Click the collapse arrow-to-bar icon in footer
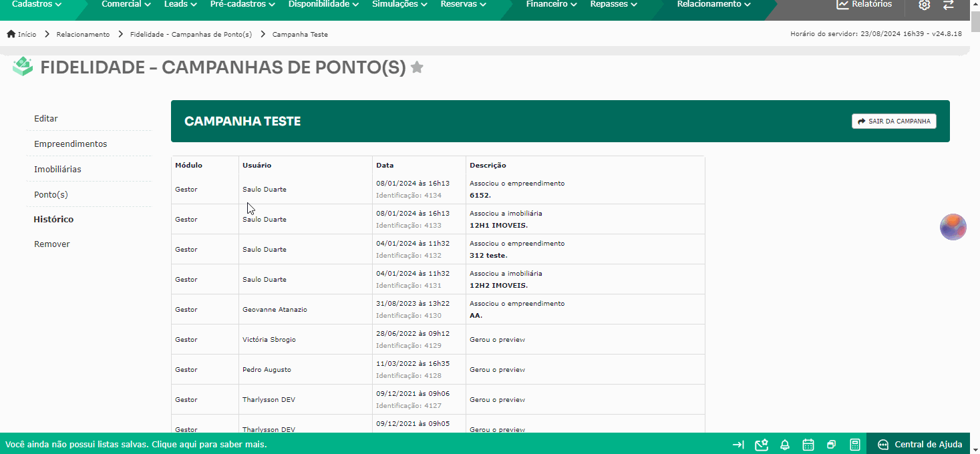The image size is (980, 454). [x=738, y=445]
